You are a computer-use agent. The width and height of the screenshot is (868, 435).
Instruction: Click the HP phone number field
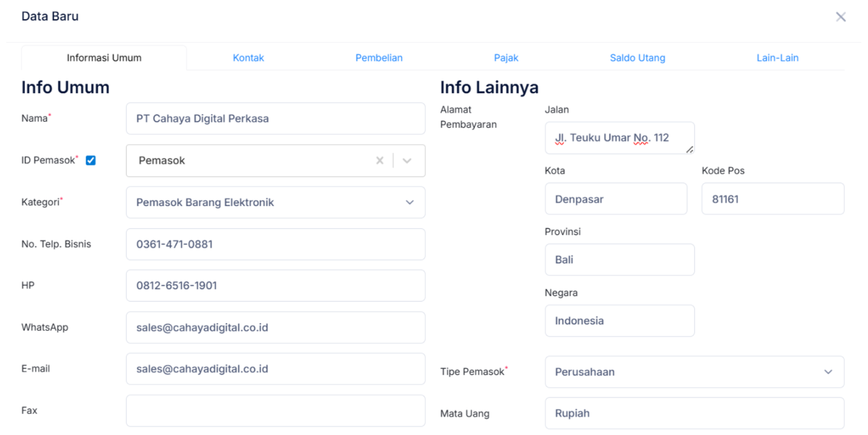pos(275,286)
